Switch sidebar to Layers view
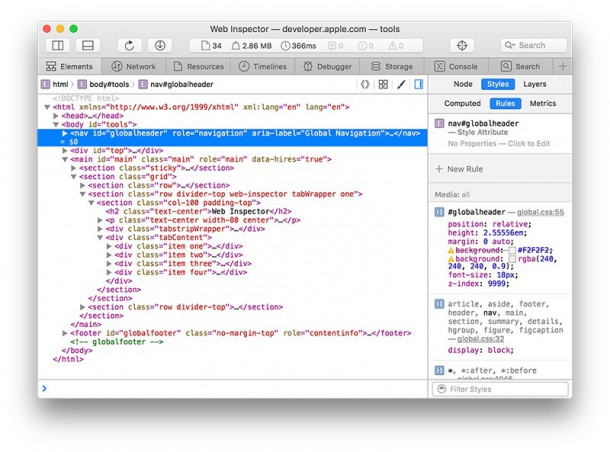This screenshot has width=610, height=452. [535, 85]
